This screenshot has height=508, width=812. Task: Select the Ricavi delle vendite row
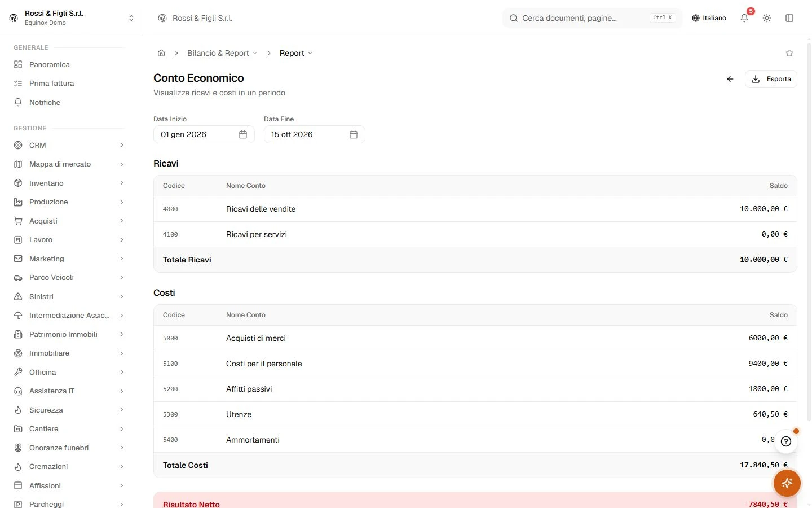coord(475,209)
